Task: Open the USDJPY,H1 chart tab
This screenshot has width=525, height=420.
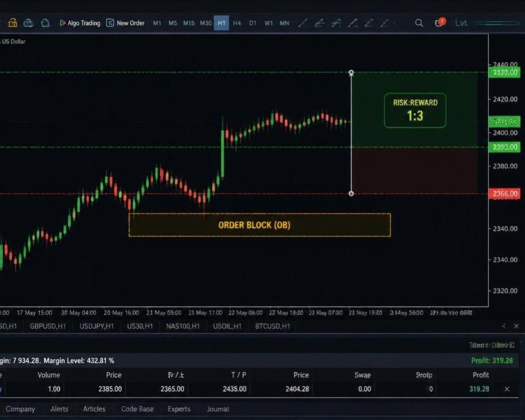Action: tap(96, 326)
